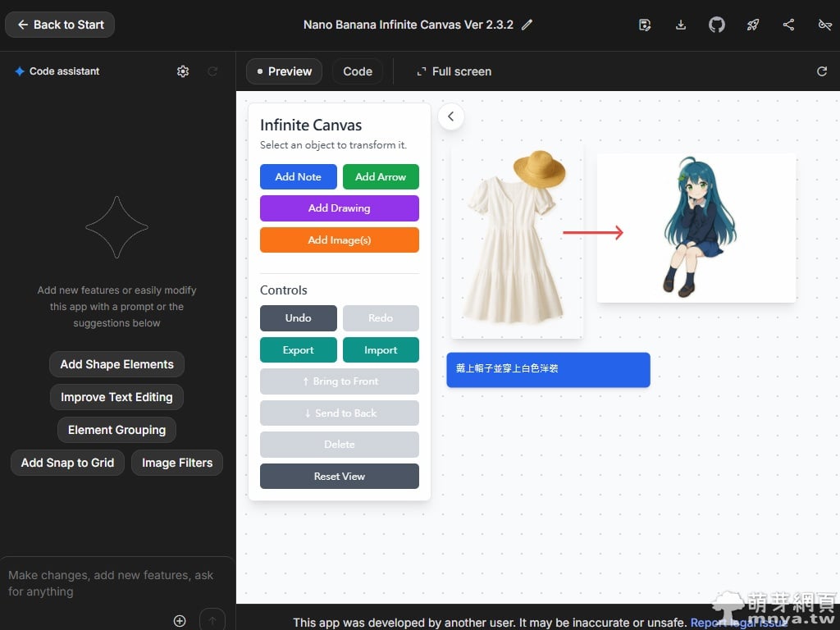Click the Back to Start button

click(60, 25)
